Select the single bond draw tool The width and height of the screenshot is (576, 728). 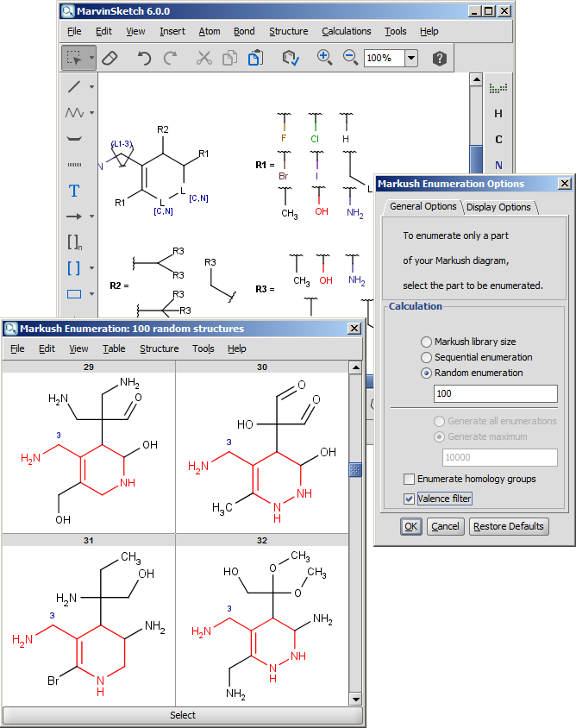coord(74,86)
